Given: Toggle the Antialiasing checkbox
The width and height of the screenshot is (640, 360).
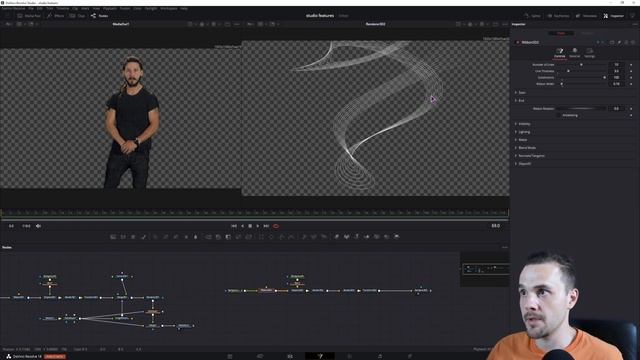Looking at the screenshot, I should [x=560, y=116].
